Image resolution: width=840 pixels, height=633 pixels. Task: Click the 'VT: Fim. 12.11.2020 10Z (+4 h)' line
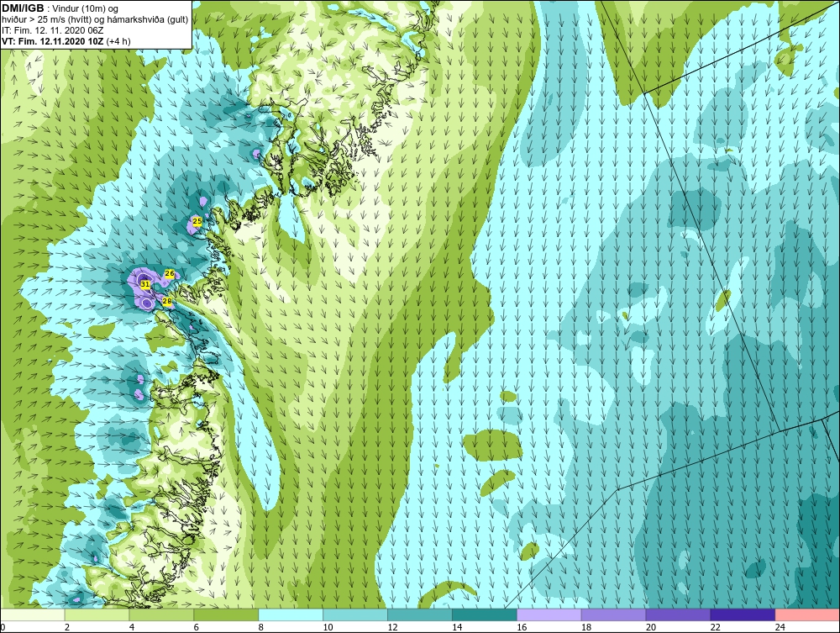click(66, 40)
